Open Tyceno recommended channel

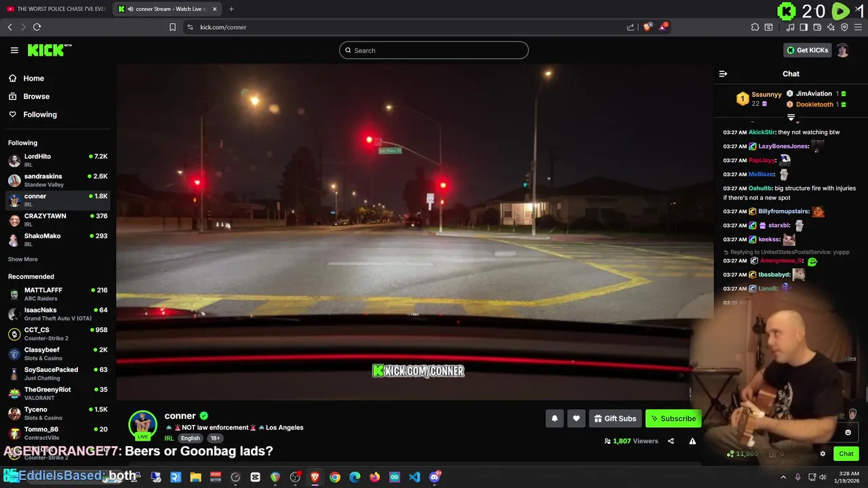(x=58, y=413)
